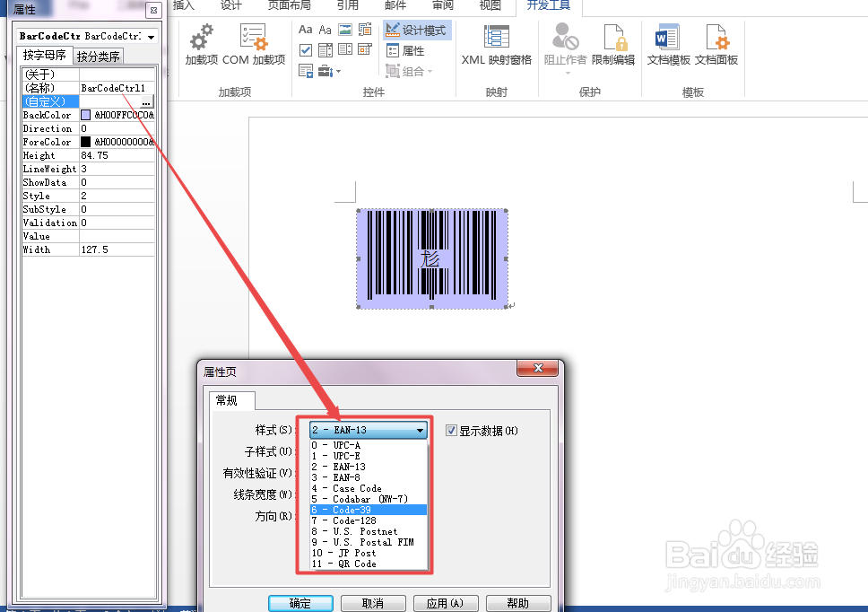Open the 视图 ribbon tab
Viewport: 868px width, 612px height.
490,6
